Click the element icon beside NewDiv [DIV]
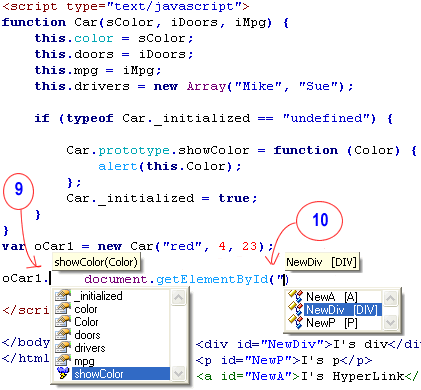This screenshot has height=390, width=421. click(x=295, y=309)
